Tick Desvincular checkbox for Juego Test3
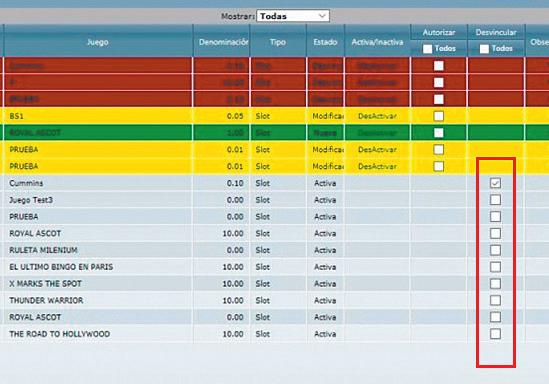The image size is (549, 384). pos(495,200)
